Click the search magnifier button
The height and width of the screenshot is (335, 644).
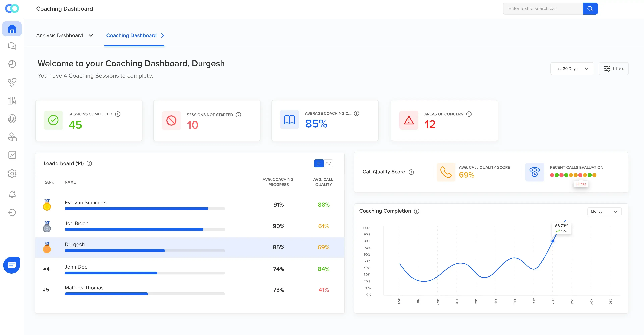(x=590, y=8)
